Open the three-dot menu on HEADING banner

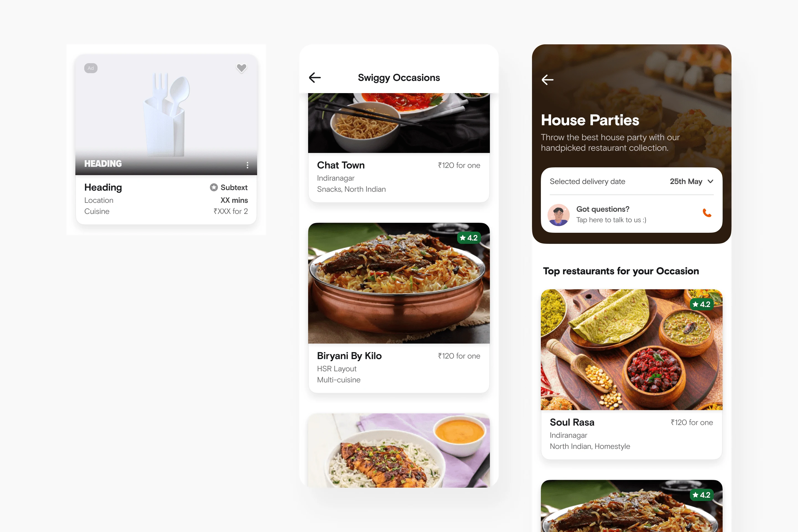[247, 165]
